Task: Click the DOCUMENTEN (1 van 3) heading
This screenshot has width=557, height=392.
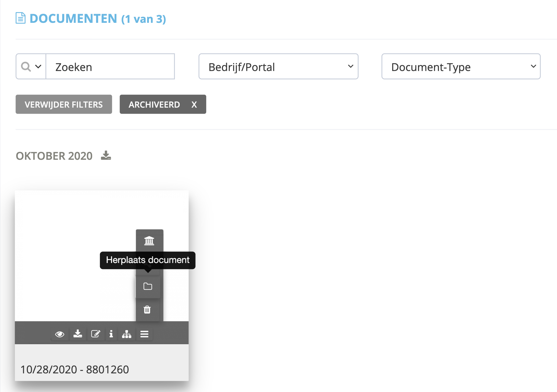Action: point(98,18)
